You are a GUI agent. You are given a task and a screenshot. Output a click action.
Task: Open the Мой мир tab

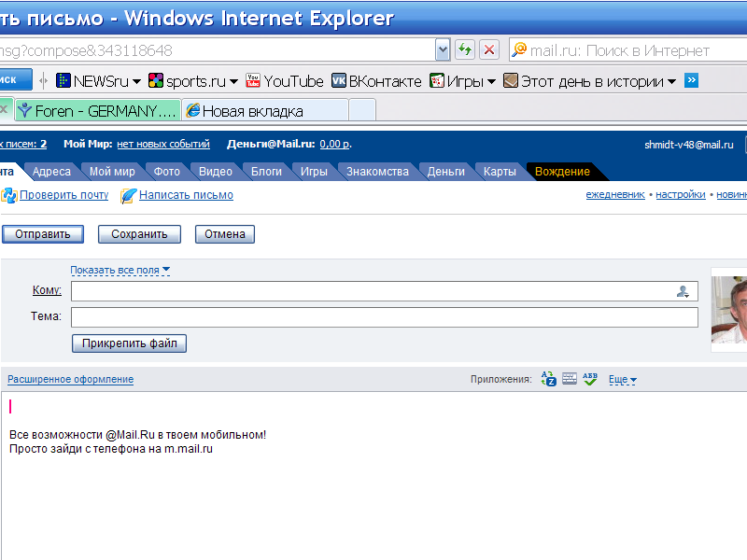112,172
